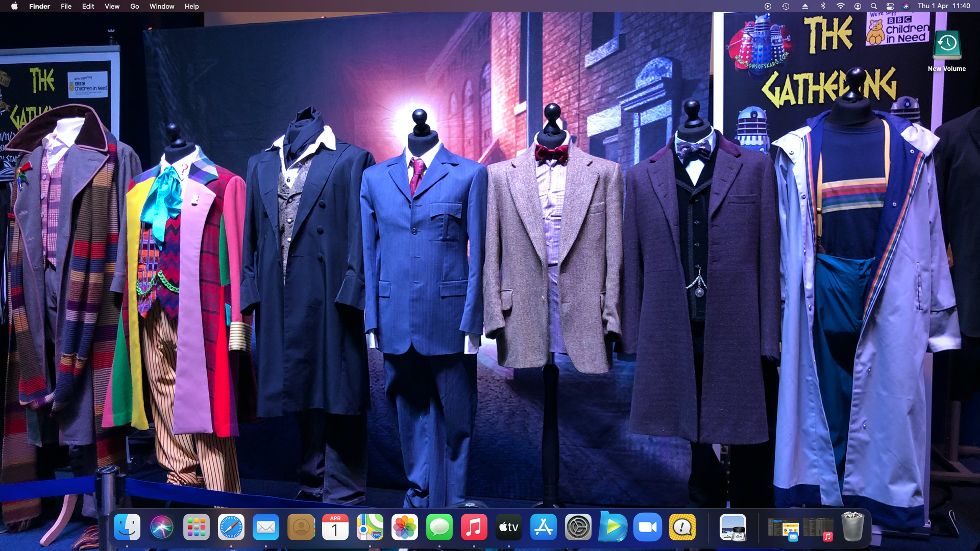Open the View menu
The image size is (980, 551).
pos(112,6)
